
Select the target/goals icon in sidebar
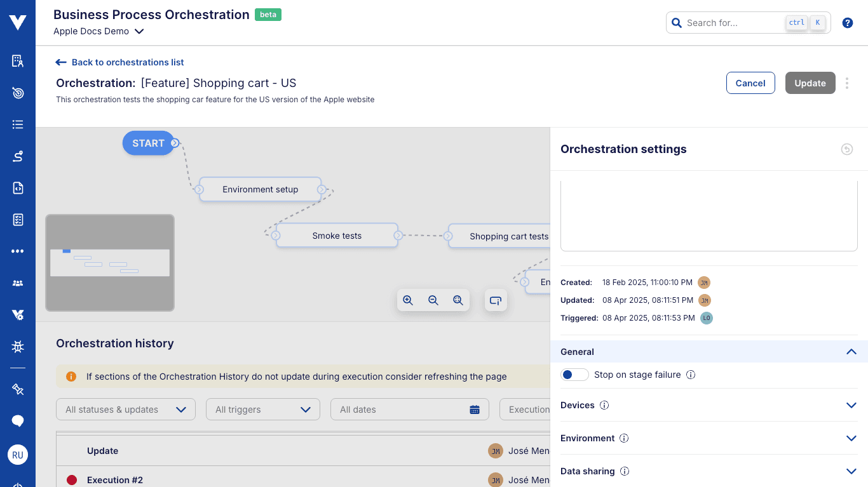(x=18, y=93)
